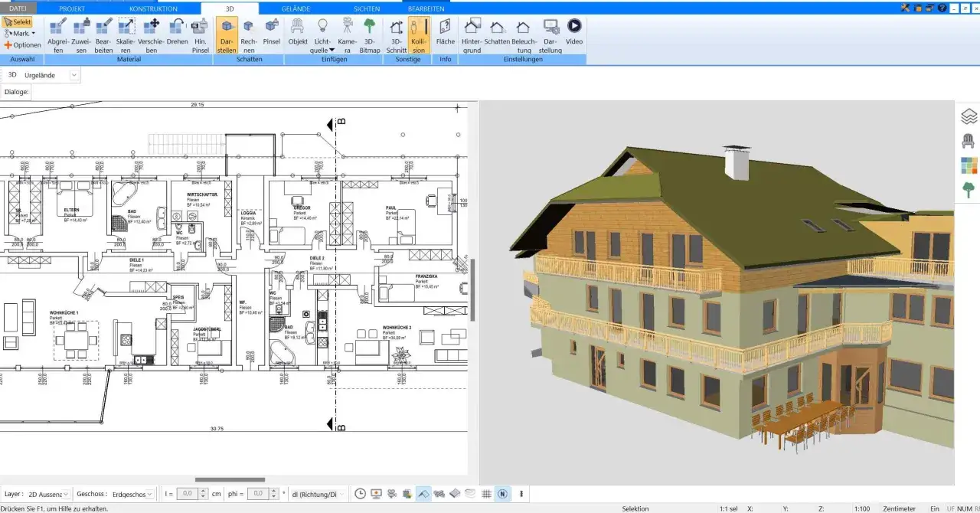Increase the l value with stepper
The width and height of the screenshot is (980, 513).
click(203, 491)
